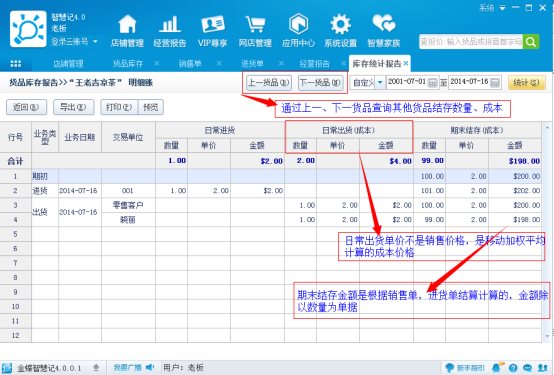Close the 货品库存 tab
The width and height of the screenshot is (554, 375).
(157, 63)
